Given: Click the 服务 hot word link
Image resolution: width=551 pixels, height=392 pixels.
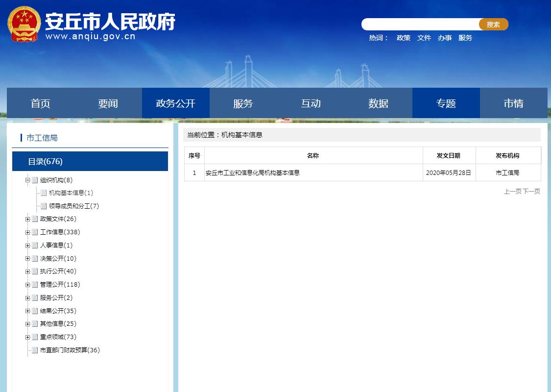Looking at the screenshot, I should tap(465, 38).
